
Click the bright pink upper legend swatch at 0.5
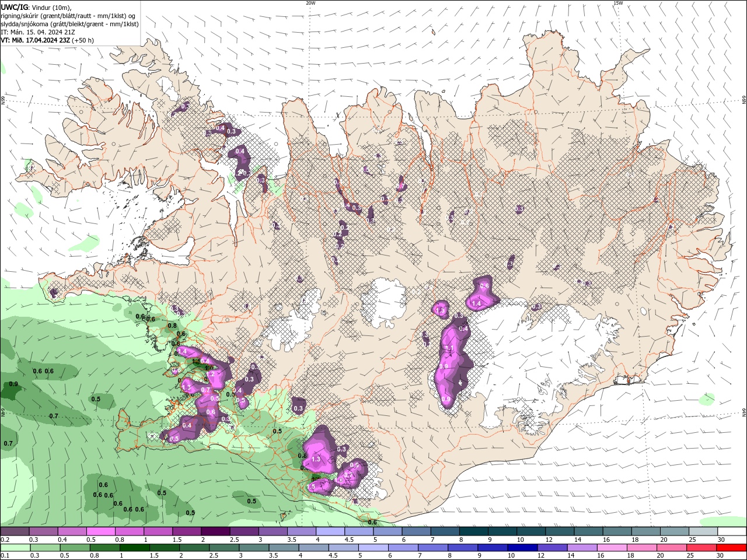click(100, 531)
